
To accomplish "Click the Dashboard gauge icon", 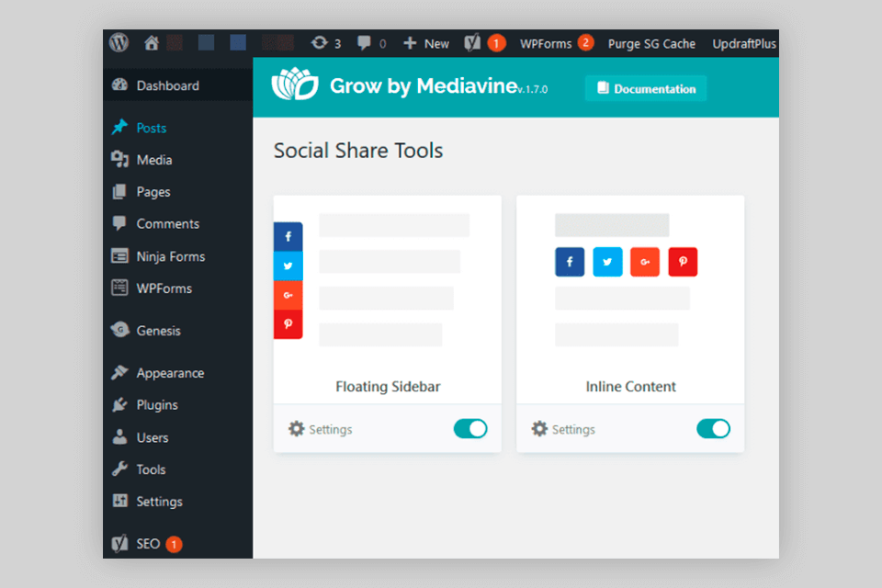I will 119,85.
